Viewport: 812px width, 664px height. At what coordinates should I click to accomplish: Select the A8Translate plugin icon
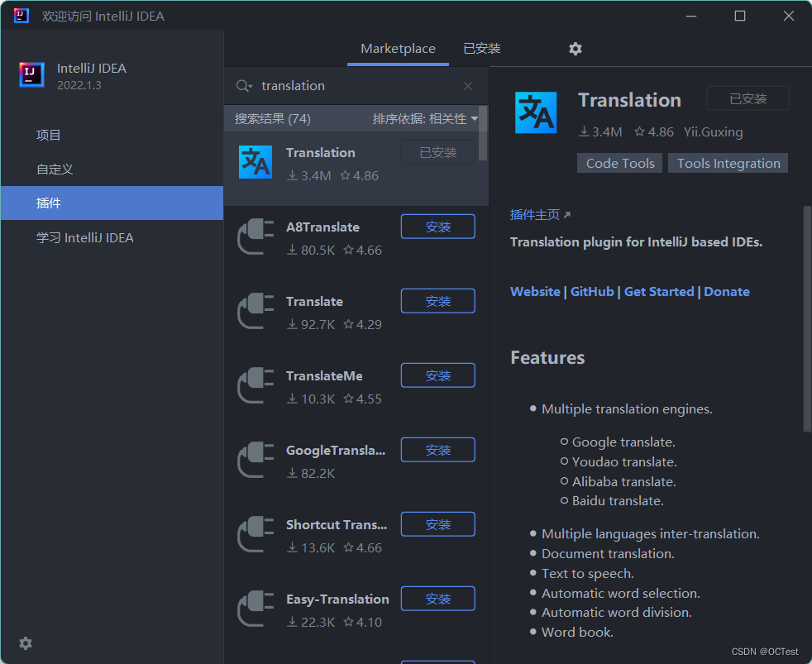click(x=256, y=236)
